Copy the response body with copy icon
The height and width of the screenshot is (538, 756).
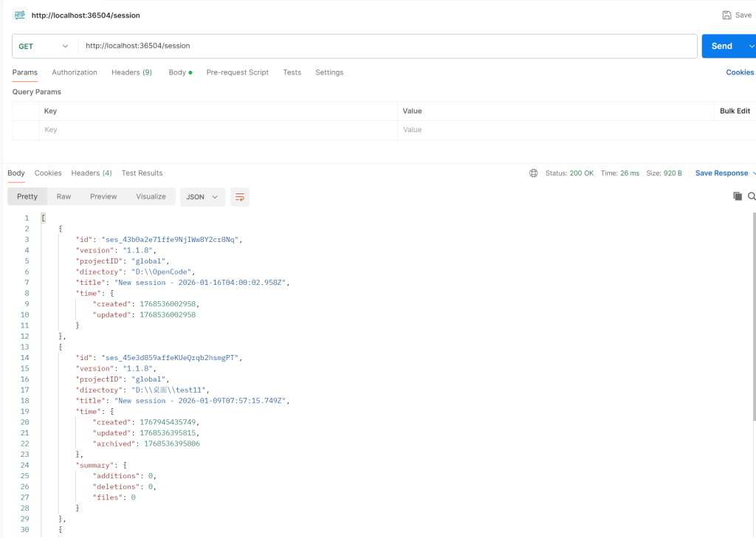click(x=737, y=196)
